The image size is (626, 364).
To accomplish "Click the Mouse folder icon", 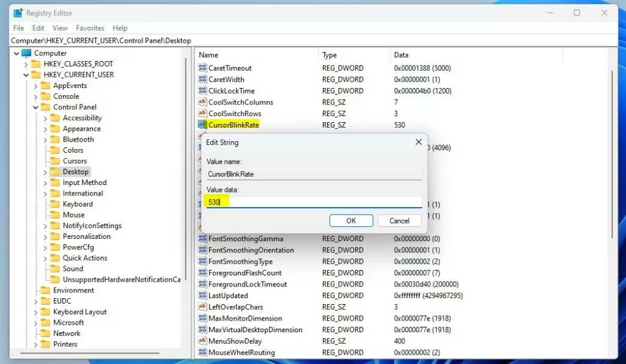I will pos(55,214).
